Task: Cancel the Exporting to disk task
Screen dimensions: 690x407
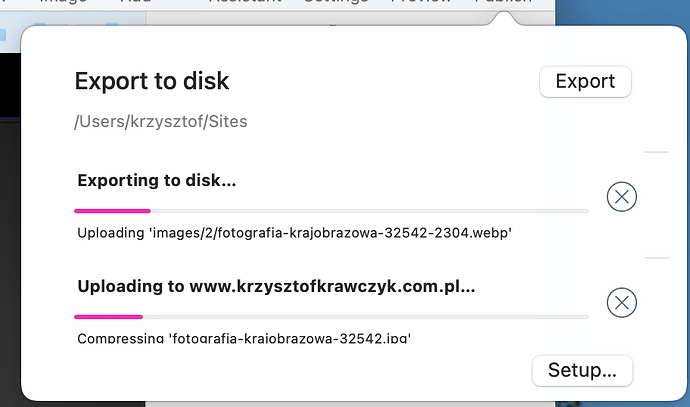Action: 621,198
